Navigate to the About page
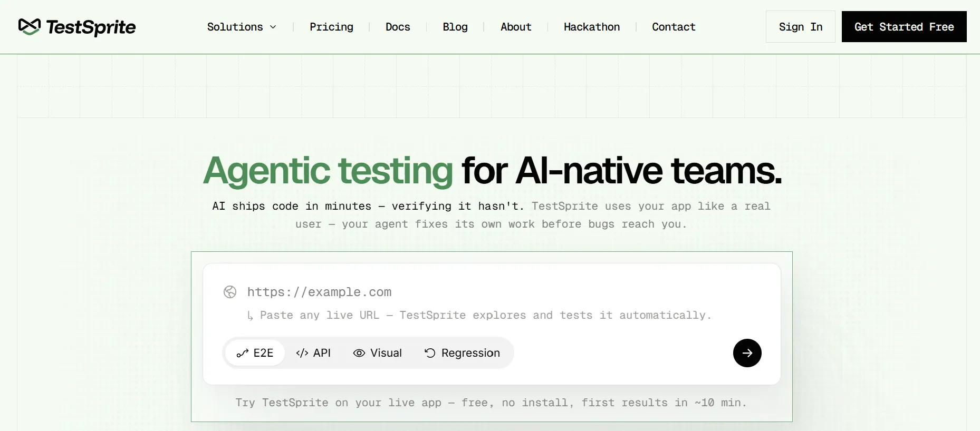 point(516,27)
